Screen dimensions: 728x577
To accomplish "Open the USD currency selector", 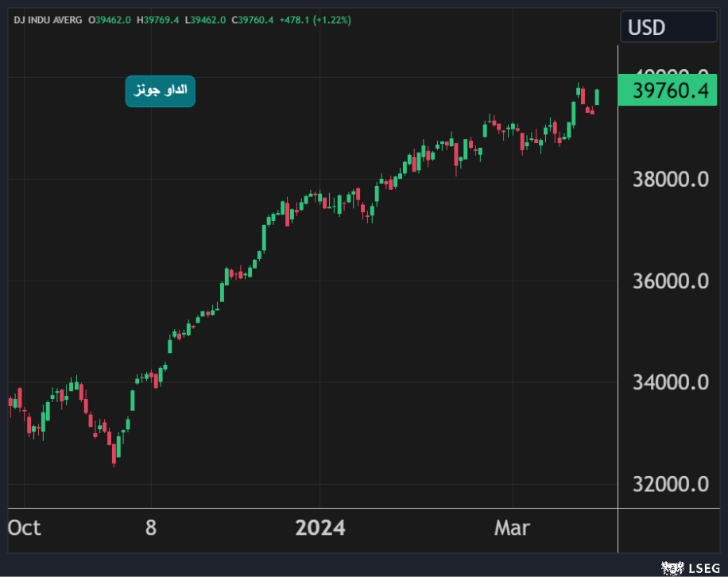I will 668,28.
